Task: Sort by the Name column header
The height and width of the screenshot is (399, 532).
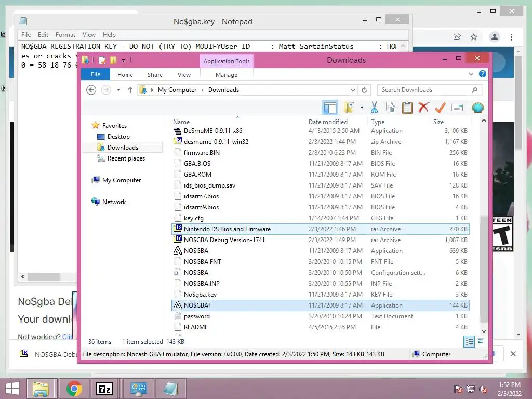Action: [181, 122]
